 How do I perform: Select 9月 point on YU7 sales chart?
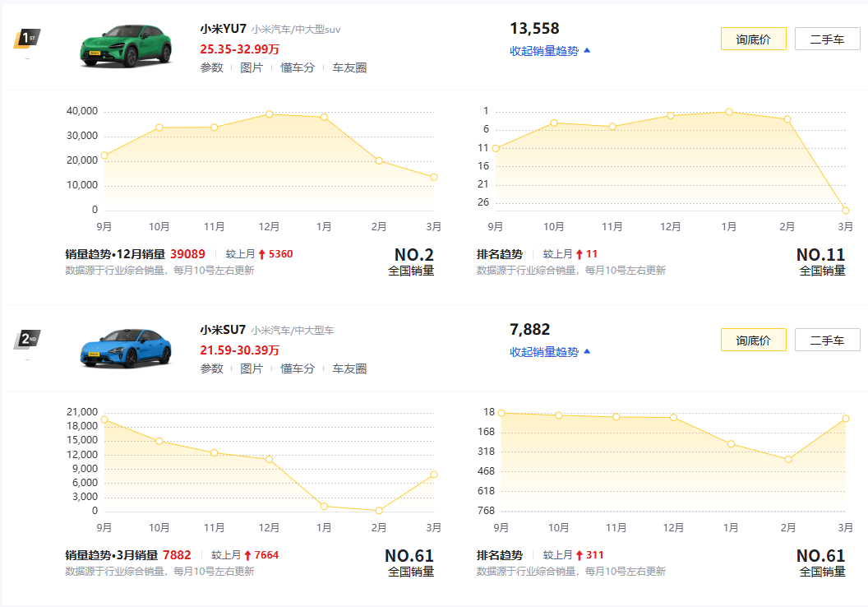[x=104, y=155]
